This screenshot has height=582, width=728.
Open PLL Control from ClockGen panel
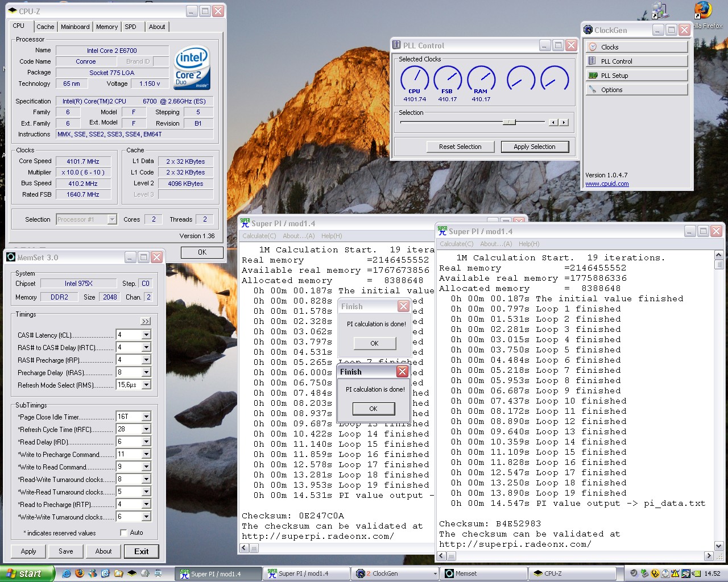pyautogui.click(x=636, y=61)
